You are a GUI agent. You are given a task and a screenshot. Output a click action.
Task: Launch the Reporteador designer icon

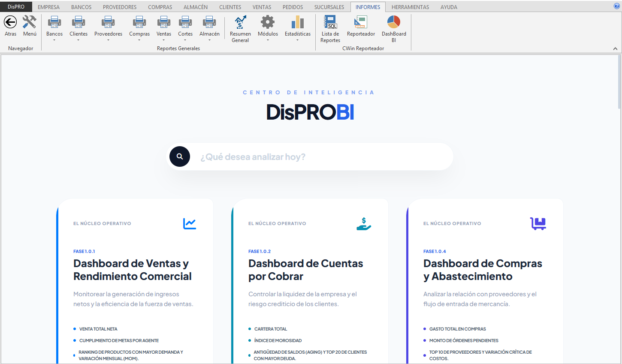tap(361, 22)
